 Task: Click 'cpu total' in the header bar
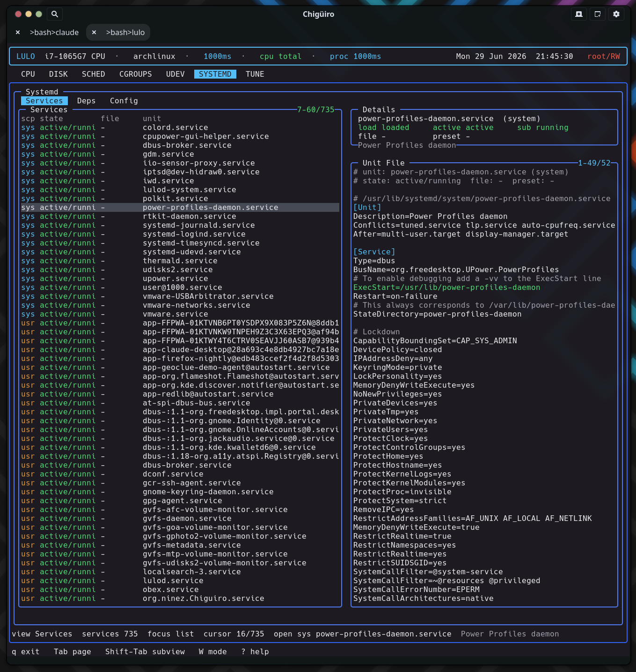coord(281,56)
